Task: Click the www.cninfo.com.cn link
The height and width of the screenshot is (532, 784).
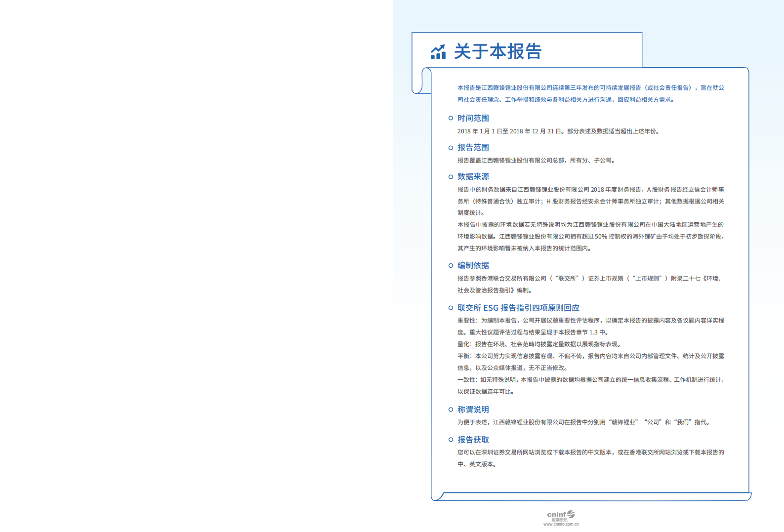Action: tap(561, 525)
